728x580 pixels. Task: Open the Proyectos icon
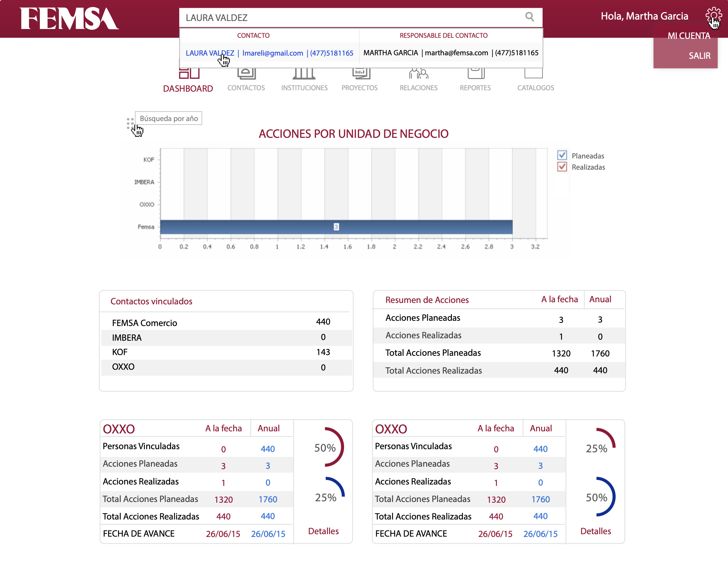tap(361, 74)
